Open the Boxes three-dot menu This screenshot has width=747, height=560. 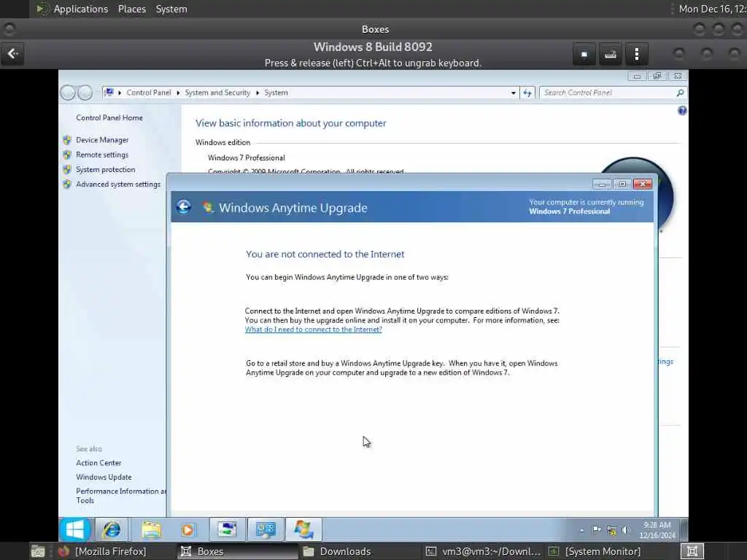coord(636,54)
